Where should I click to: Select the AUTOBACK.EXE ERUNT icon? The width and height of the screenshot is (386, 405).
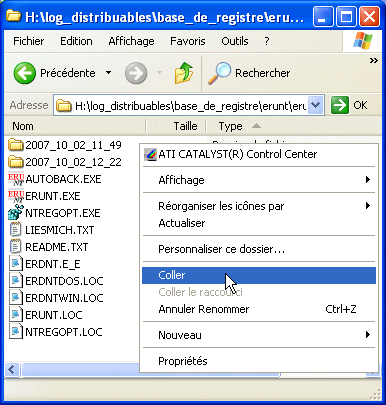coord(16,179)
